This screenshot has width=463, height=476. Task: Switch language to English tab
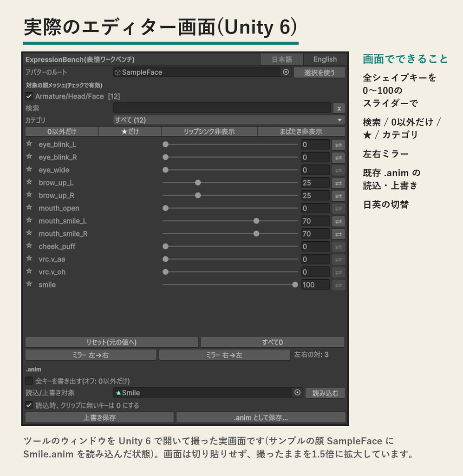(325, 59)
